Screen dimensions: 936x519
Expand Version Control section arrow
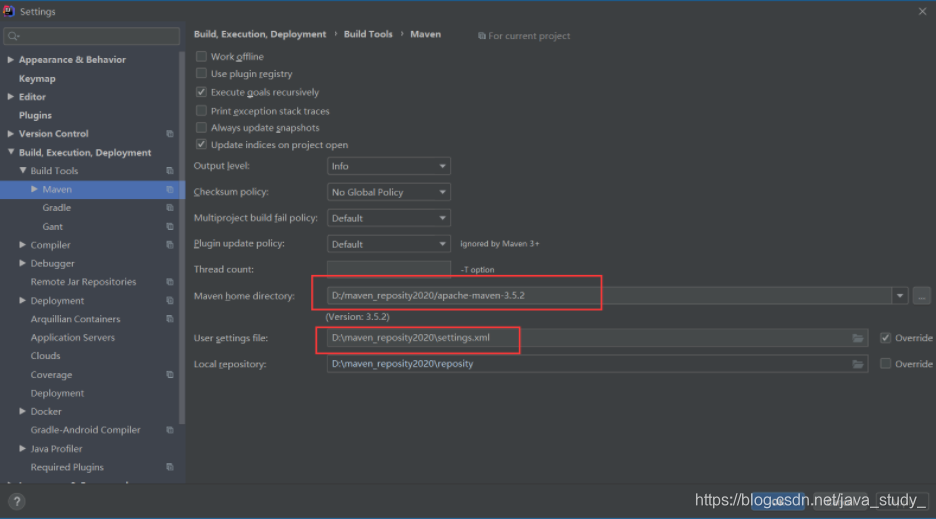tap(10, 134)
